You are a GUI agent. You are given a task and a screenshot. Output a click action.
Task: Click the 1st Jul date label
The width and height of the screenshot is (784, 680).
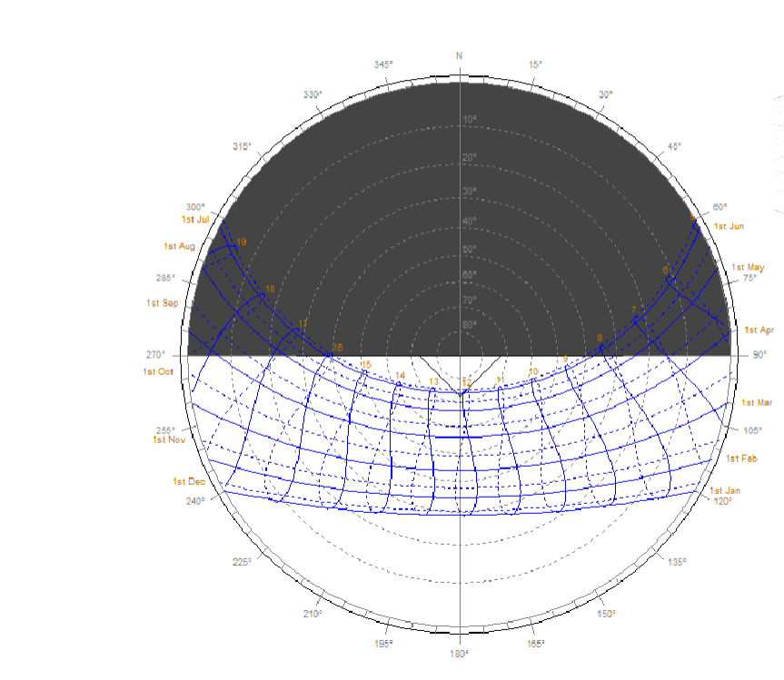point(194,220)
